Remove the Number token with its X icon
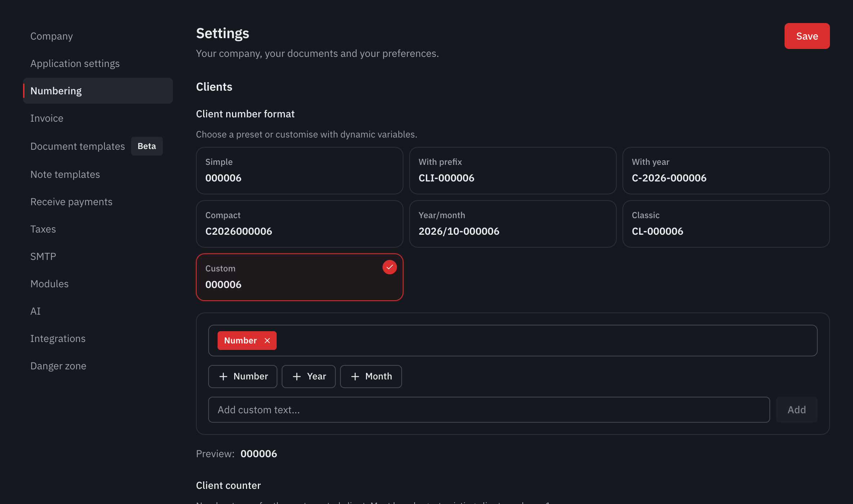This screenshot has height=504, width=853. [x=267, y=341]
